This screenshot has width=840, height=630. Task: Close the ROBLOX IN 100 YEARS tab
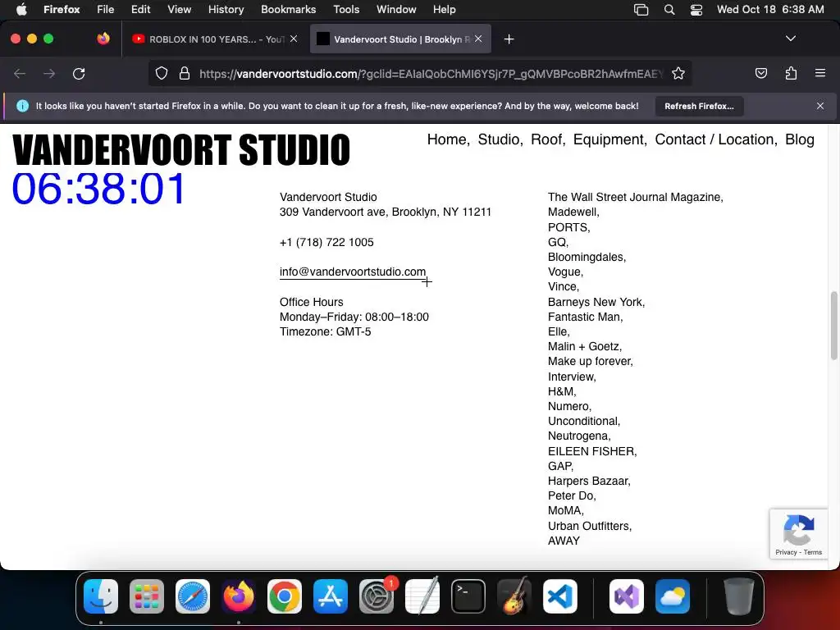[x=294, y=39]
